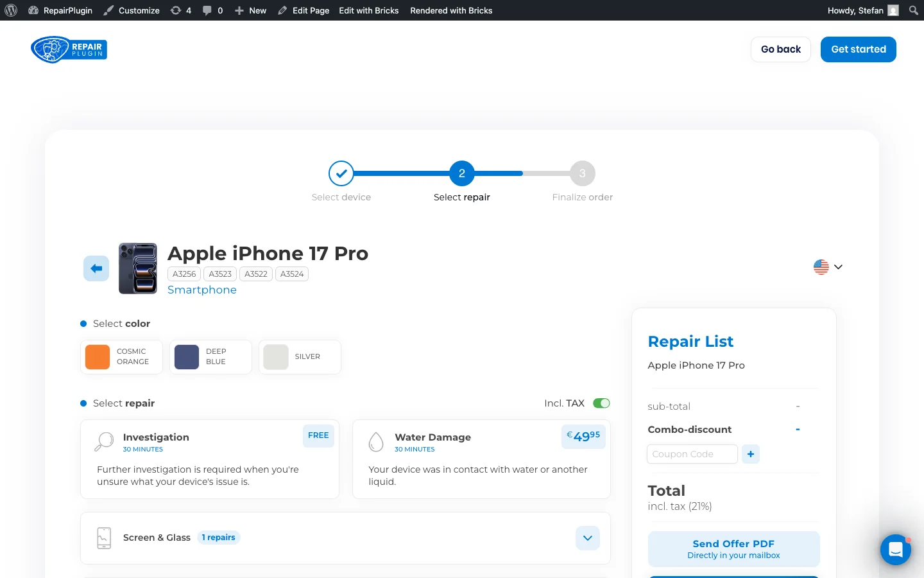Click the Combo-discount label
924x578 pixels.
point(690,430)
